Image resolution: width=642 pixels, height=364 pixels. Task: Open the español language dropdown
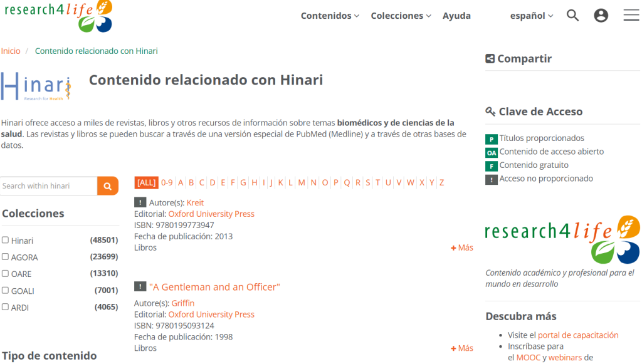(532, 16)
